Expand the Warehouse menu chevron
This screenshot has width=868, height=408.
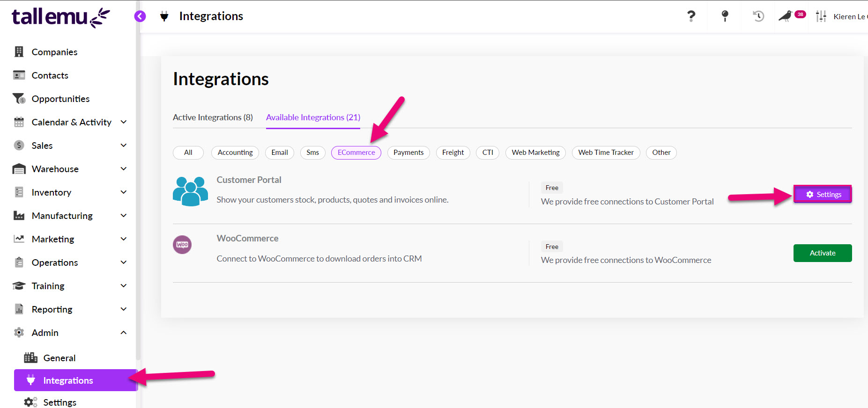coord(124,169)
